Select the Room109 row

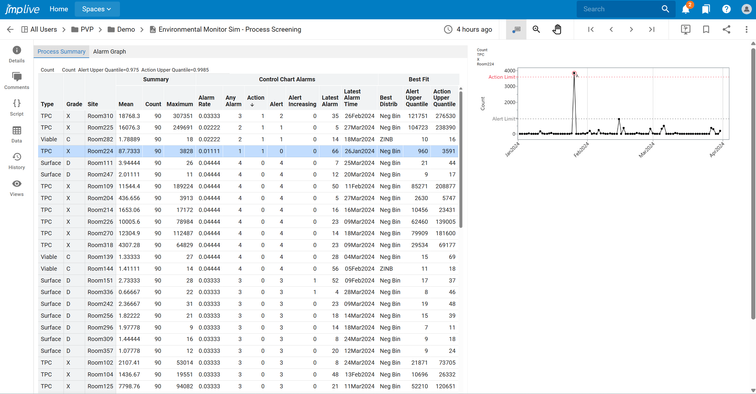248,187
